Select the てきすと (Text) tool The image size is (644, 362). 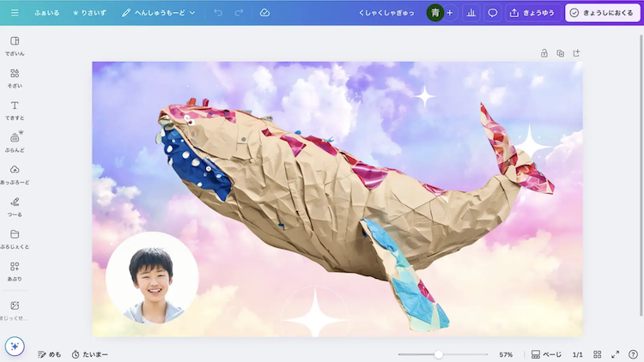15,110
